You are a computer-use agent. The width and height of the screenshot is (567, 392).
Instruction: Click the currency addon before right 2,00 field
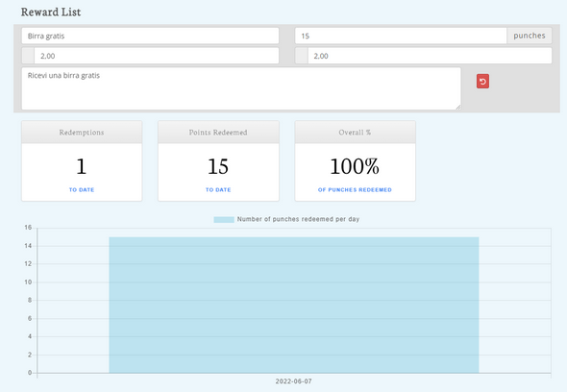click(x=302, y=56)
